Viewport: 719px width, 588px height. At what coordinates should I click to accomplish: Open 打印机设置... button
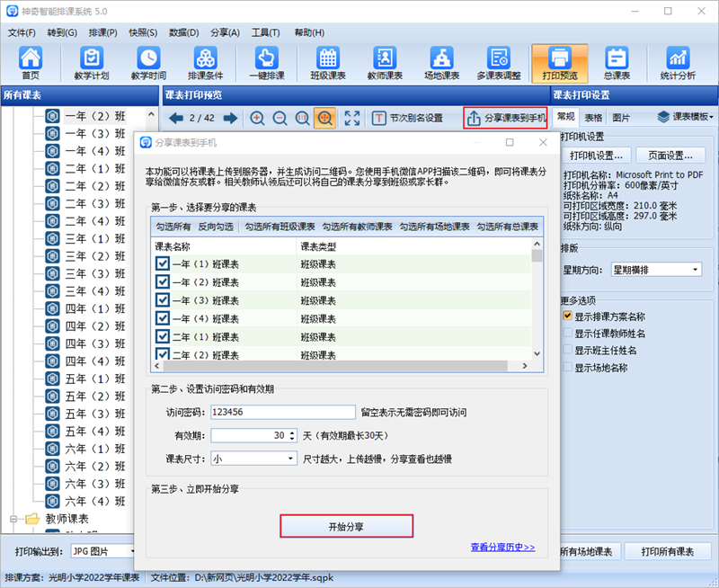[x=596, y=156]
